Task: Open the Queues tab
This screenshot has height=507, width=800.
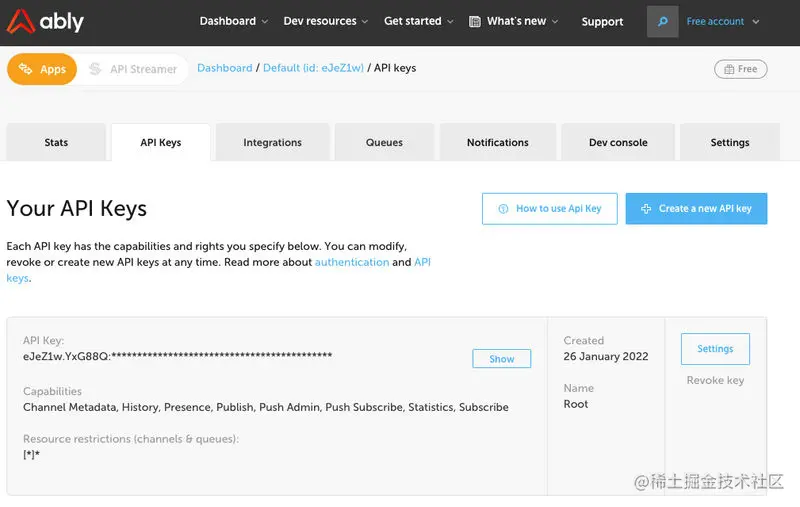Action: (384, 142)
